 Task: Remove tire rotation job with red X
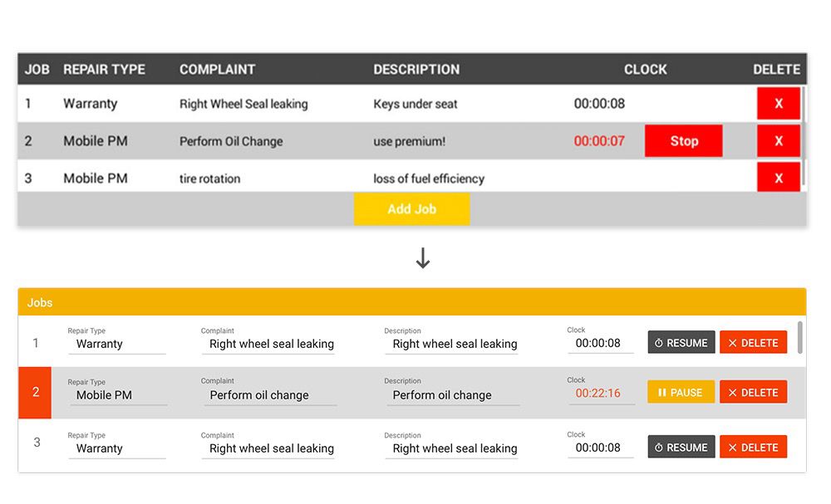pos(778,178)
